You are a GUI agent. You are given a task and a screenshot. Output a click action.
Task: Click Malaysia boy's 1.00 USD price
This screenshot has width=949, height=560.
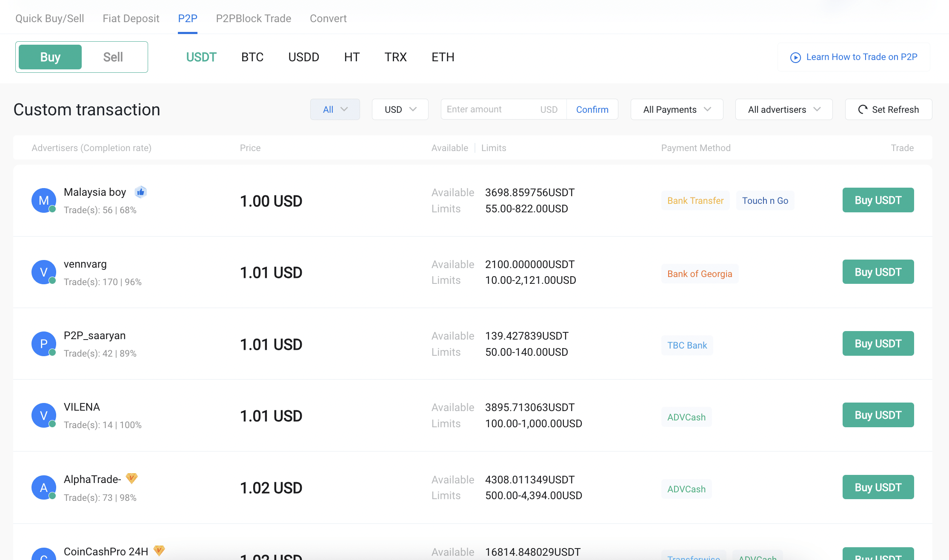coord(271,201)
